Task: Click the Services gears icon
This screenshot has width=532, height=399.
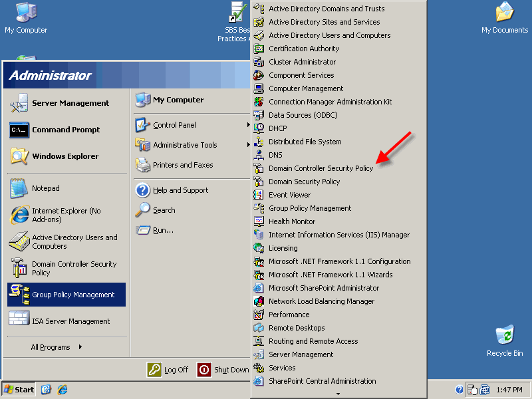Action: click(259, 368)
